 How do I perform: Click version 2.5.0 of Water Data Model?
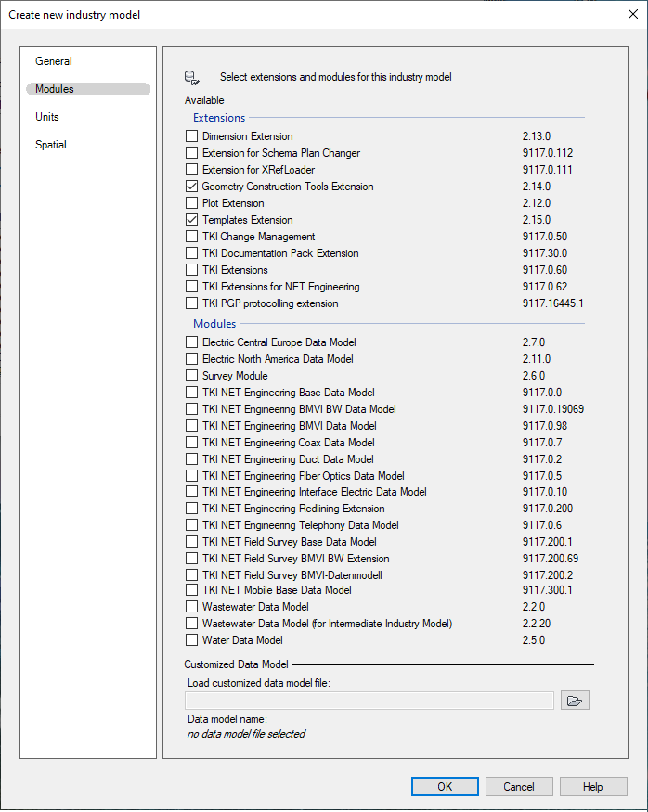534,640
